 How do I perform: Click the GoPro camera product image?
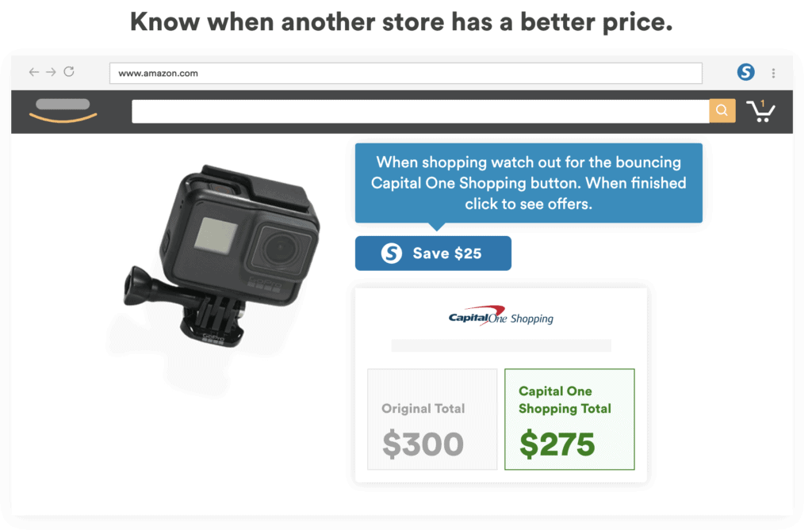click(x=222, y=254)
